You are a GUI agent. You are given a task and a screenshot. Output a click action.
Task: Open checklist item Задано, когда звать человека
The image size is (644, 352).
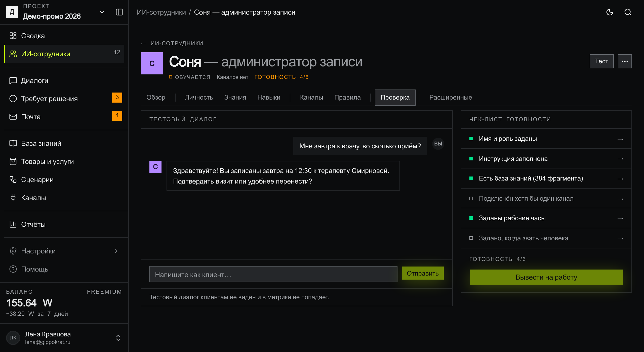point(546,238)
